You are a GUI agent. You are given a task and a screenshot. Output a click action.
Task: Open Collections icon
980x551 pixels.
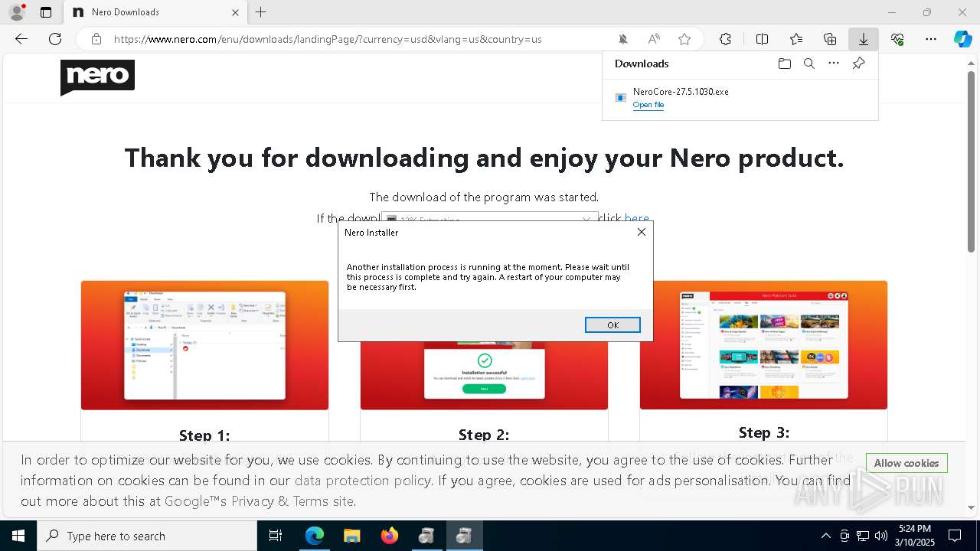(x=830, y=39)
